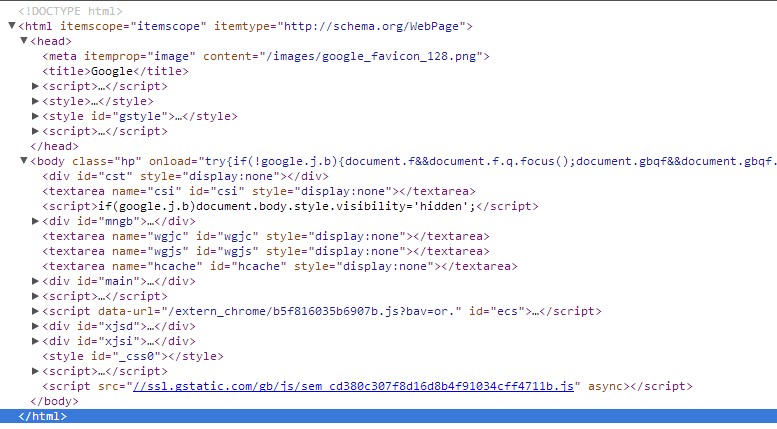Image resolution: width=777 pixels, height=429 pixels.
Task: Select the highlighted closing html tag
Action: (x=388, y=416)
